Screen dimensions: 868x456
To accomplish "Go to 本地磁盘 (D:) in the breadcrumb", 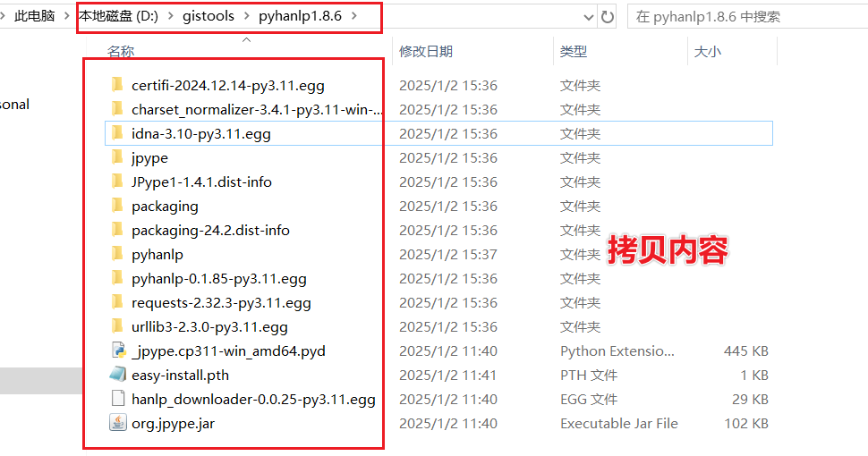I will click(x=118, y=16).
